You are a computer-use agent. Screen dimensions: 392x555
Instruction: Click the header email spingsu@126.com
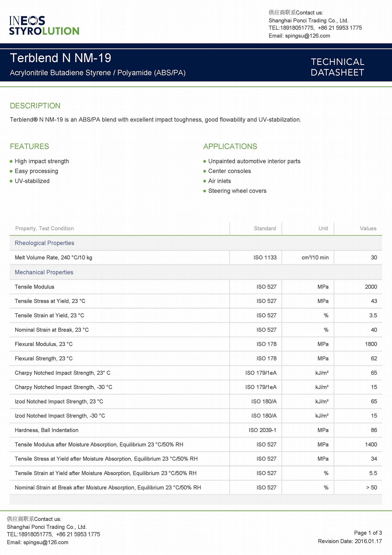[308, 36]
